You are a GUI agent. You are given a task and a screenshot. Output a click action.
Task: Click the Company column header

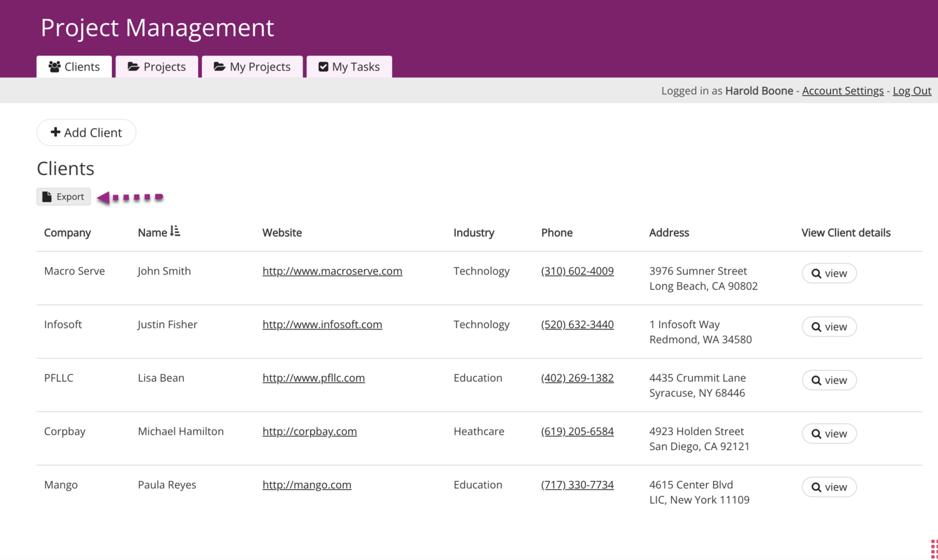(x=68, y=232)
